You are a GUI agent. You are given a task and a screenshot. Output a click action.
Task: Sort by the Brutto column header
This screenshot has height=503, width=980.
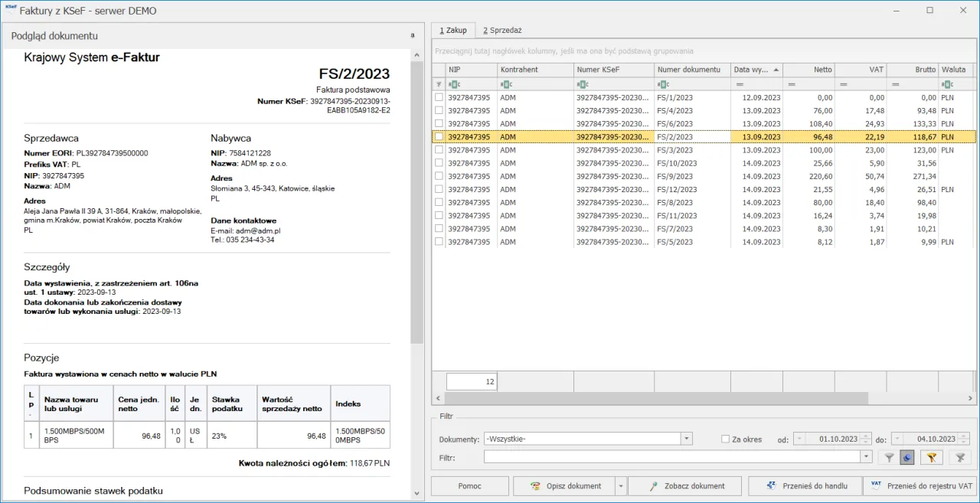click(x=913, y=70)
